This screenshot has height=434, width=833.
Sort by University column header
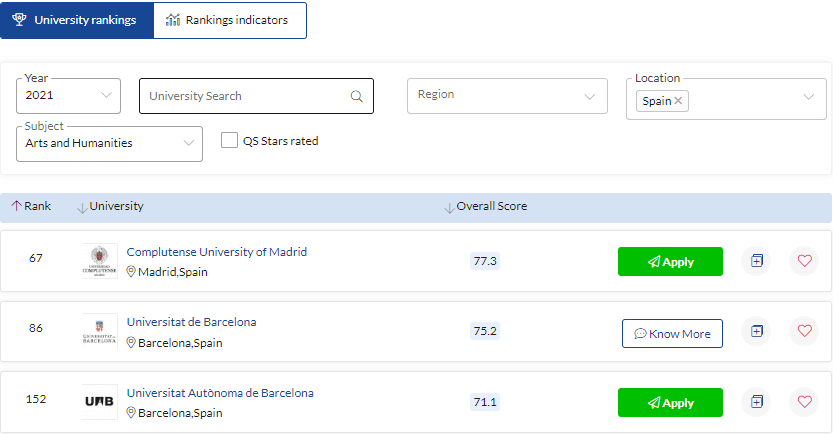110,207
